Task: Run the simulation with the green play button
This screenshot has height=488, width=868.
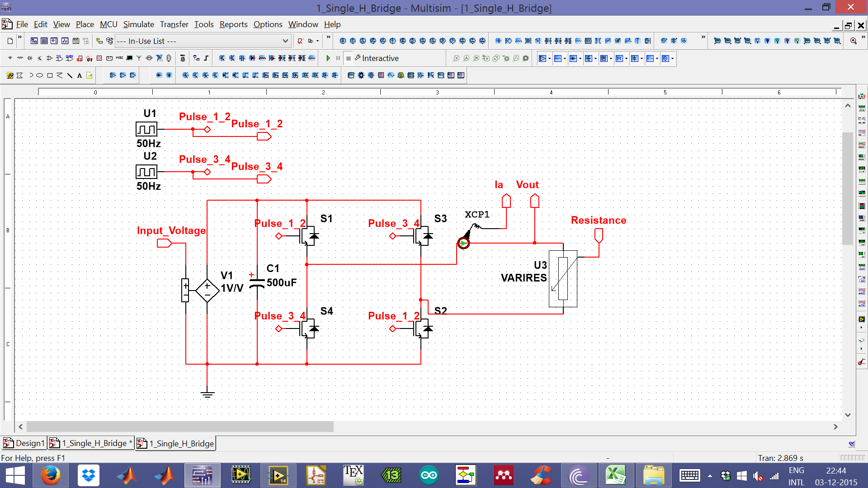Action: point(328,58)
